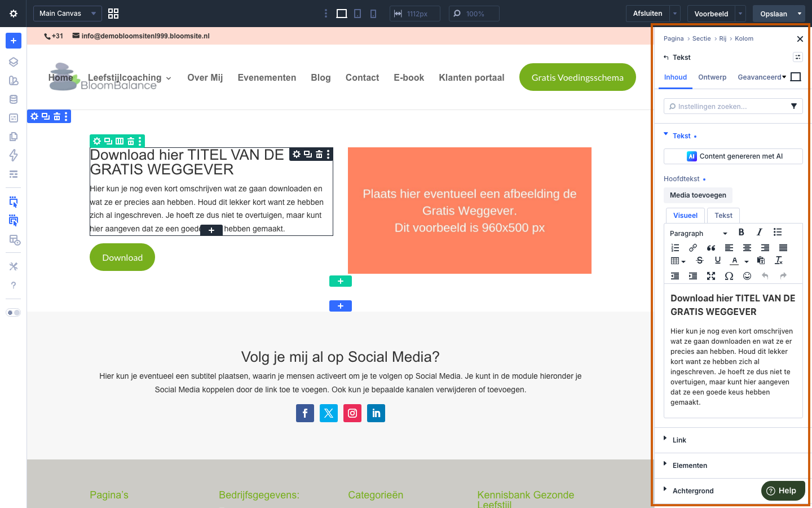
Task: Open Opslaan dropdown arrow
Action: (800, 14)
